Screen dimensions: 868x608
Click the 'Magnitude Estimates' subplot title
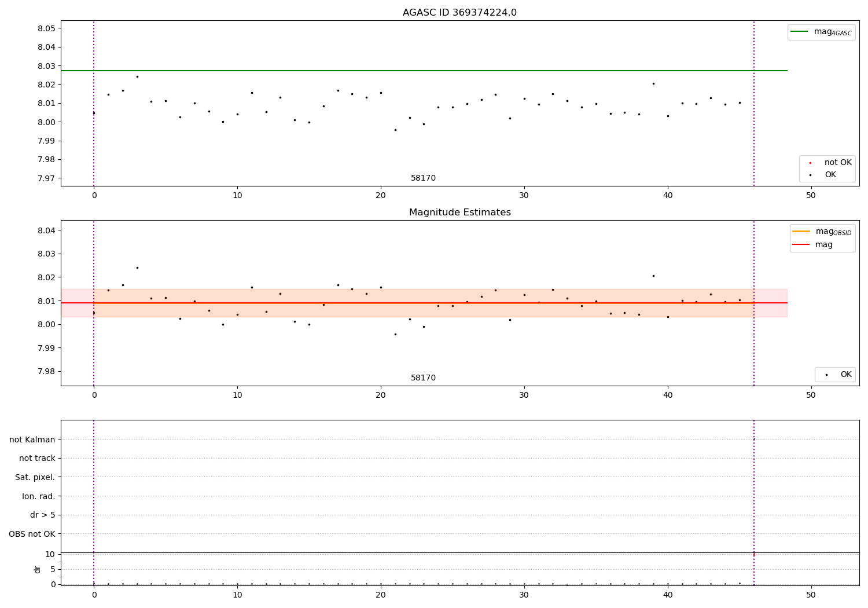(459, 213)
